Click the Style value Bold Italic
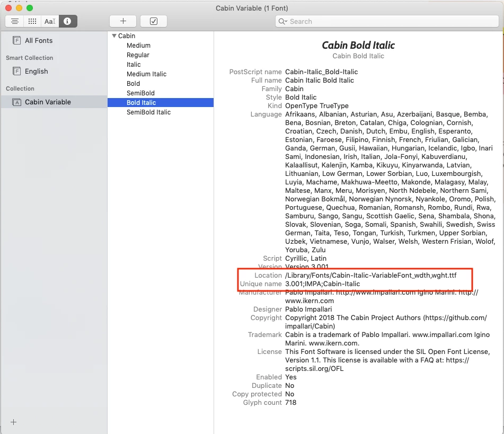This screenshot has width=504, height=434. (x=301, y=98)
